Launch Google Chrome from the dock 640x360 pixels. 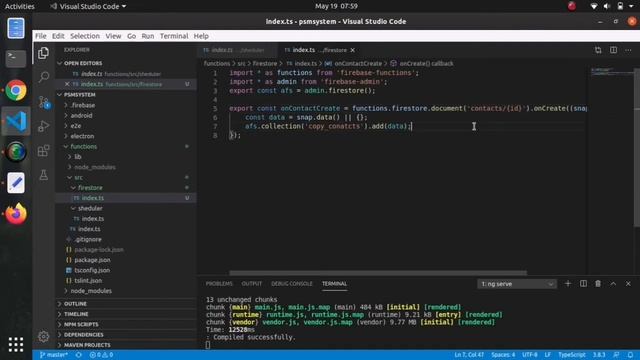tap(16, 90)
